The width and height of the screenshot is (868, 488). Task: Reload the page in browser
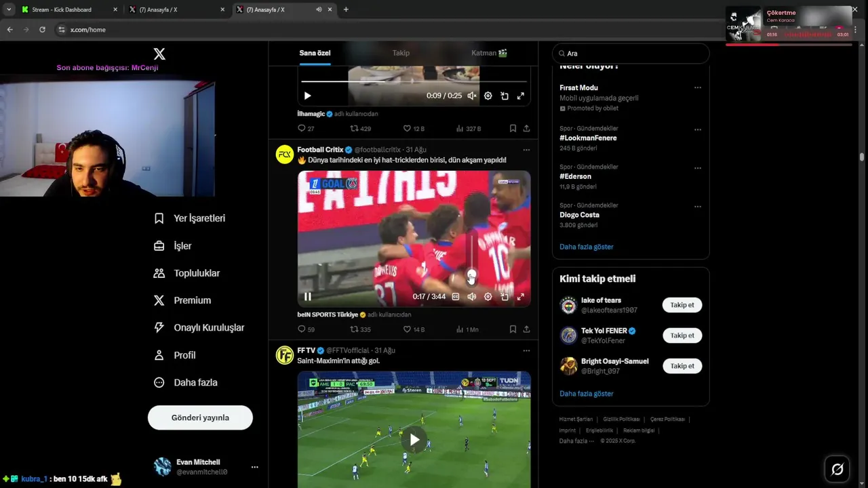pos(42,30)
